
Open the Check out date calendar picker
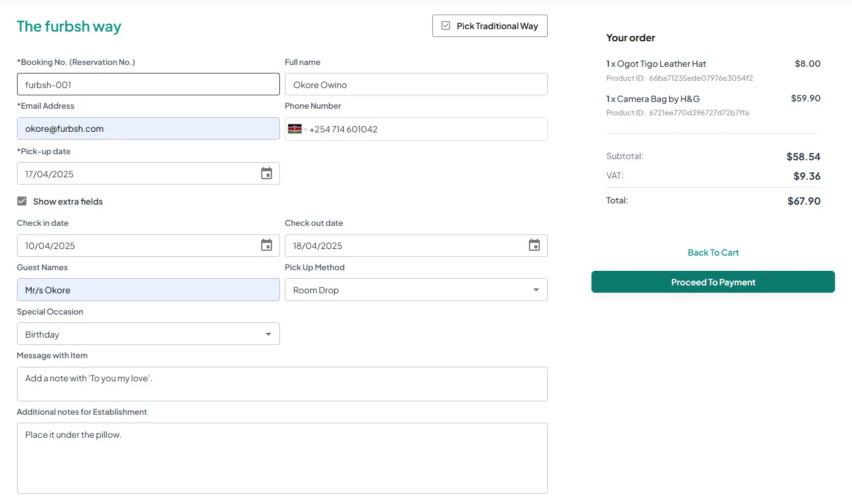[x=534, y=245]
